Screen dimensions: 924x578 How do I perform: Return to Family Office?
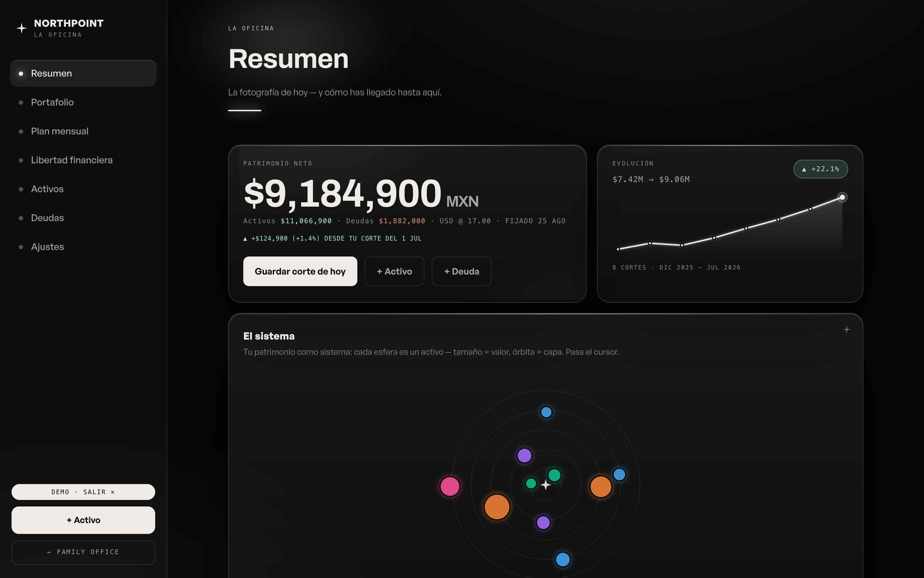pos(83,552)
